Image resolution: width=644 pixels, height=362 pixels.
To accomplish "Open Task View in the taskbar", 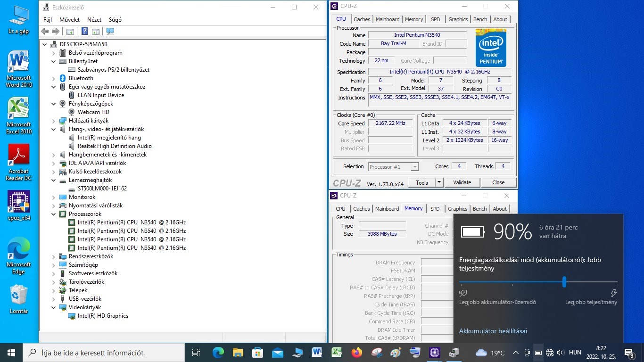I will (196, 353).
